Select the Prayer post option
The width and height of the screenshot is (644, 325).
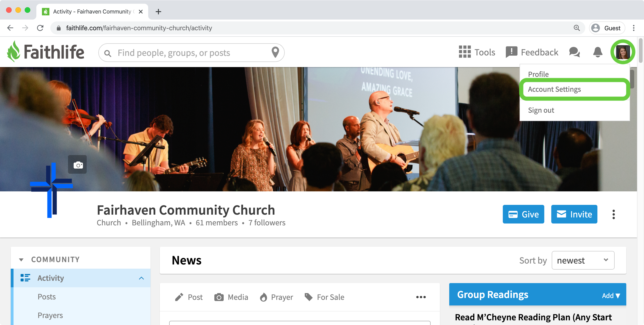point(276,297)
